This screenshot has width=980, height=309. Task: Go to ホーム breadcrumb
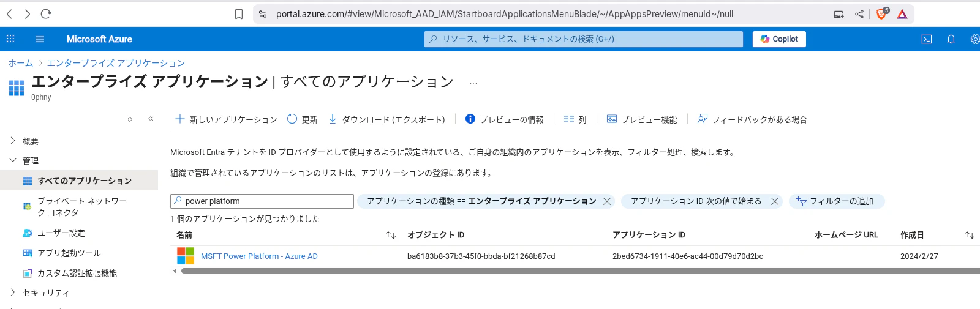(x=20, y=63)
